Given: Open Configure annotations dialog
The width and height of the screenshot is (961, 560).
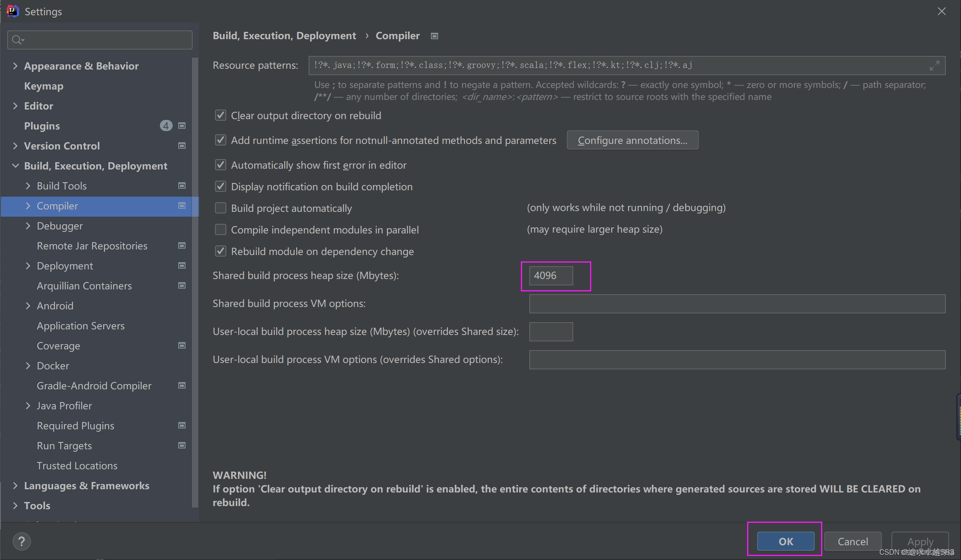Looking at the screenshot, I should 632,140.
